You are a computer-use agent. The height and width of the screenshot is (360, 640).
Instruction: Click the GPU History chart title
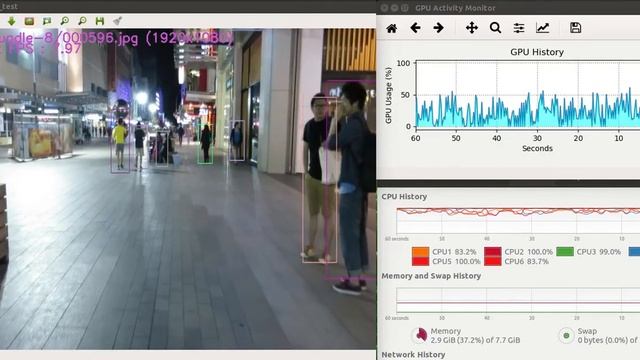click(x=537, y=52)
